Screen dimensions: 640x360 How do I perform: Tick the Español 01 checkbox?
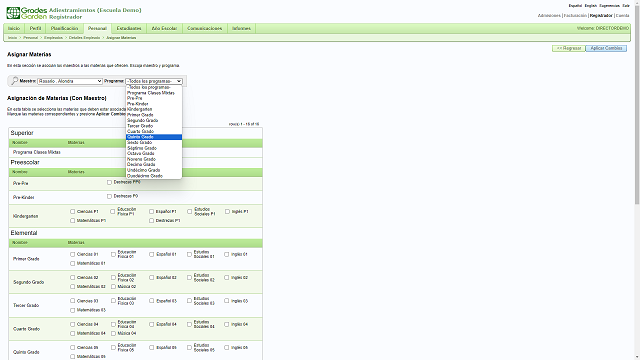[x=151, y=254]
